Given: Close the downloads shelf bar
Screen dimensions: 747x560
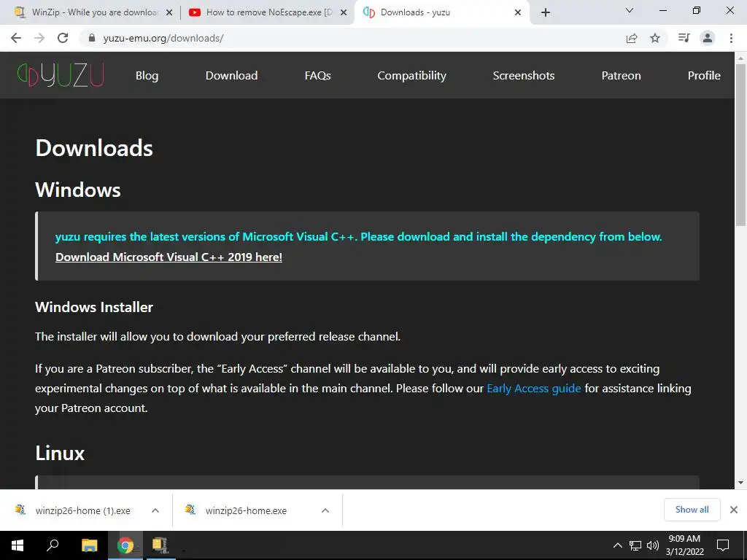Looking at the screenshot, I should click(x=734, y=510).
